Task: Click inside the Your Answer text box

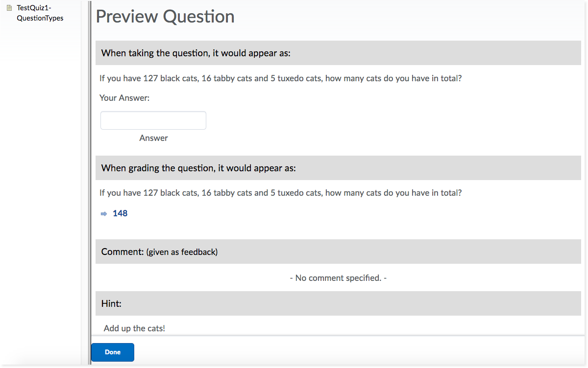Action: pos(153,120)
